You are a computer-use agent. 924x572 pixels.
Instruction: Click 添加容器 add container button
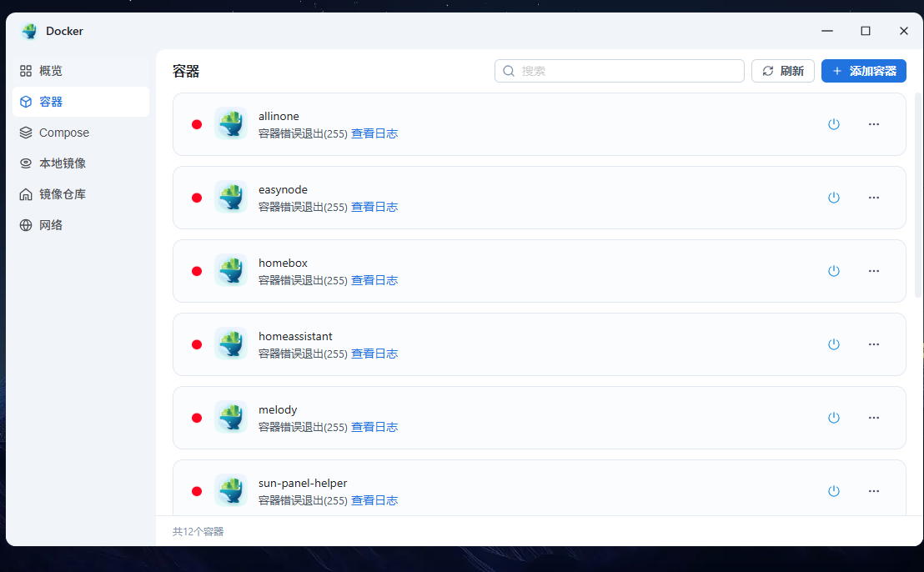(x=863, y=71)
